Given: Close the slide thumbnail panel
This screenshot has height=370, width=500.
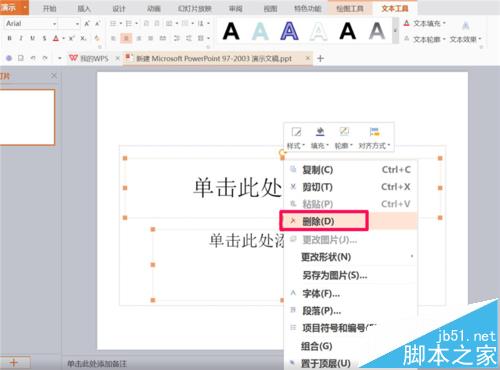Looking at the screenshot, I should 54,76.
